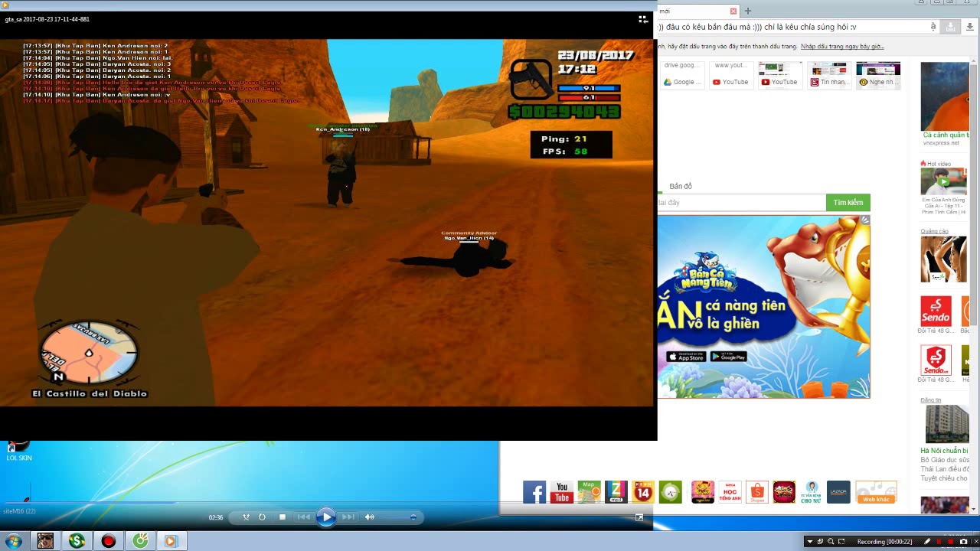Image resolution: width=980 pixels, height=551 pixels.
Task: Open Zing mp3 shortcut icon
Action: click(x=616, y=492)
